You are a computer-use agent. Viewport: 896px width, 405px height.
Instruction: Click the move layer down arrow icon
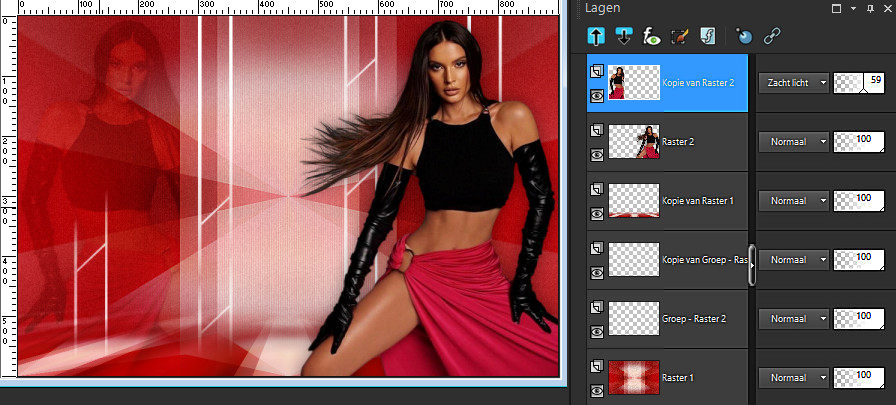(x=624, y=36)
